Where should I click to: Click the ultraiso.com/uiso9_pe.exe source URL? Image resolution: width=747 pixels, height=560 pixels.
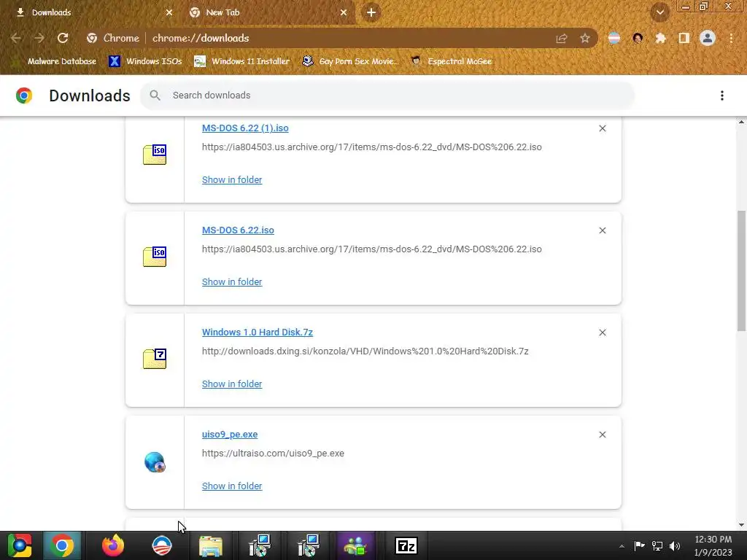point(273,454)
